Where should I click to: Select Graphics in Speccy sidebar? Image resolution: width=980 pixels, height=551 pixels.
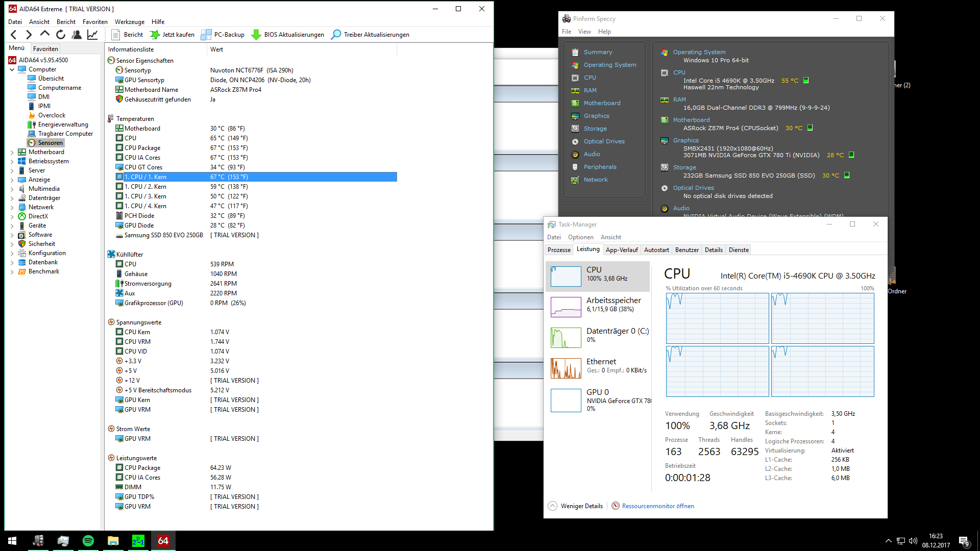coord(596,116)
